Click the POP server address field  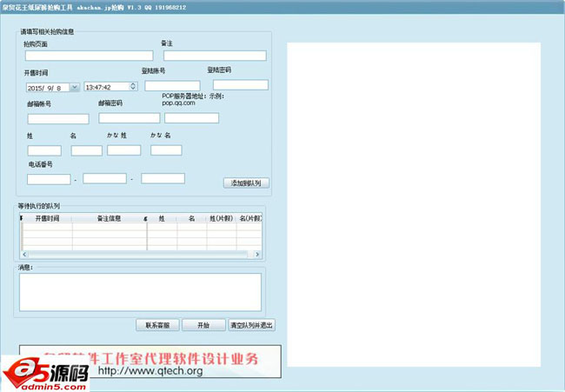click(x=192, y=118)
